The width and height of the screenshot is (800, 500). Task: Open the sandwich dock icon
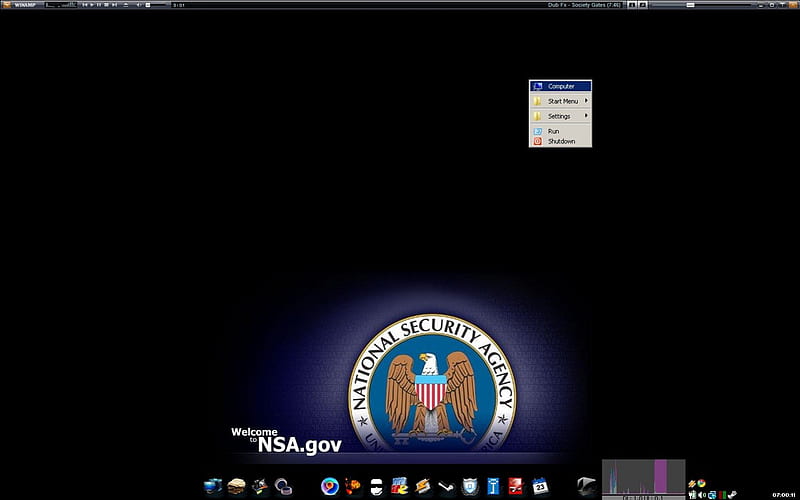click(236, 486)
